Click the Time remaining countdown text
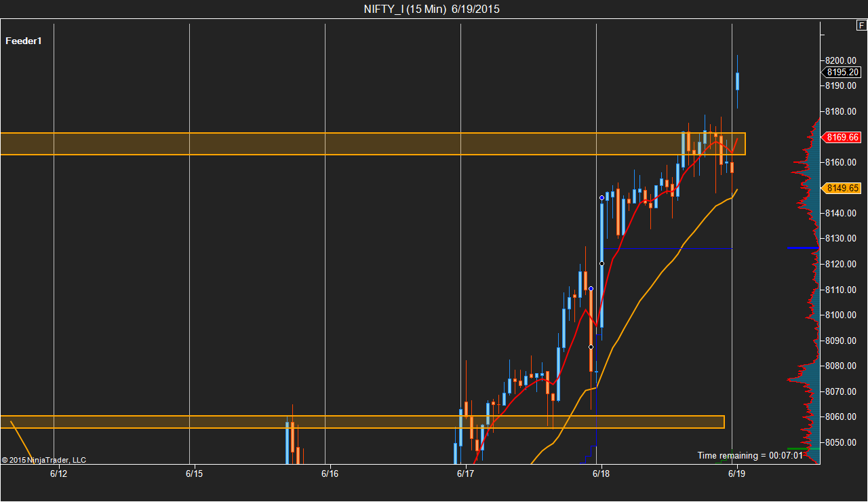The image size is (868, 502). (x=750, y=455)
